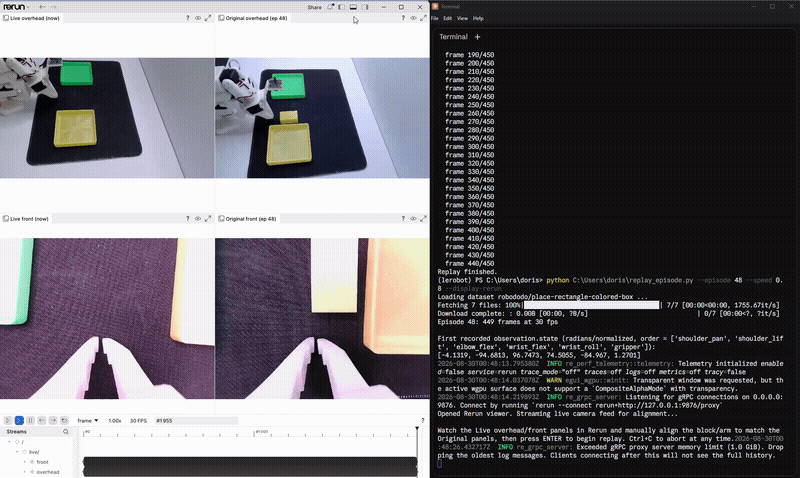Search the Streams tree
This screenshot has height=478, width=800.
(x=66, y=432)
